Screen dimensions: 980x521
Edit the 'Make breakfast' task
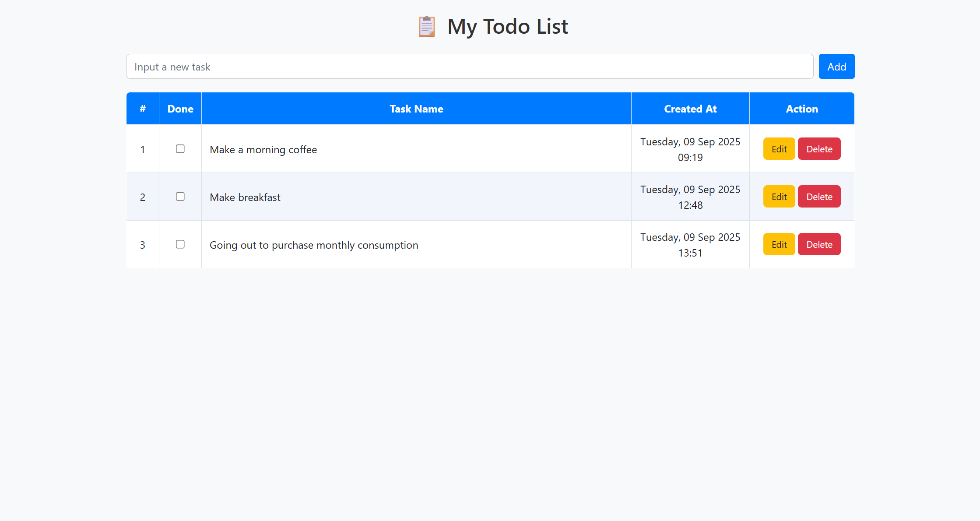pyautogui.click(x=779, y=196)
